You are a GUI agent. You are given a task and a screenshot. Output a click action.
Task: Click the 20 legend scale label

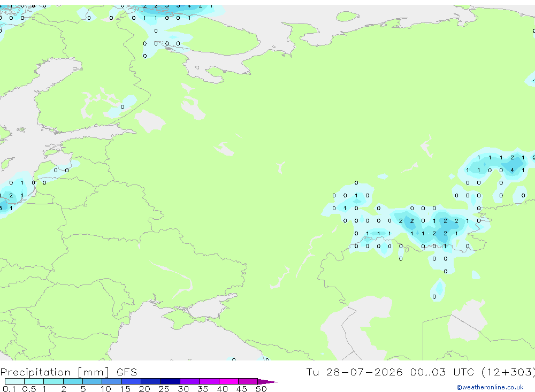tap(144, 389)
